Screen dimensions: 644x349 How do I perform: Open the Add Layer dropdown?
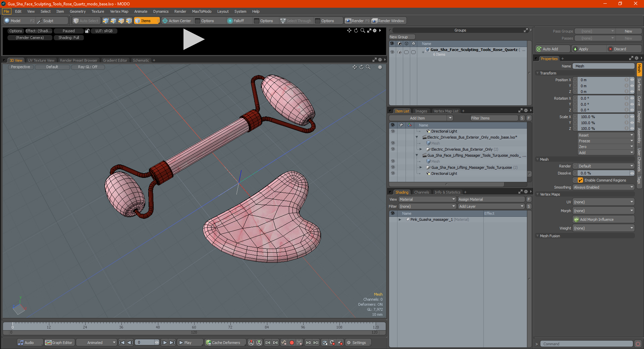[x=491, y=206]
